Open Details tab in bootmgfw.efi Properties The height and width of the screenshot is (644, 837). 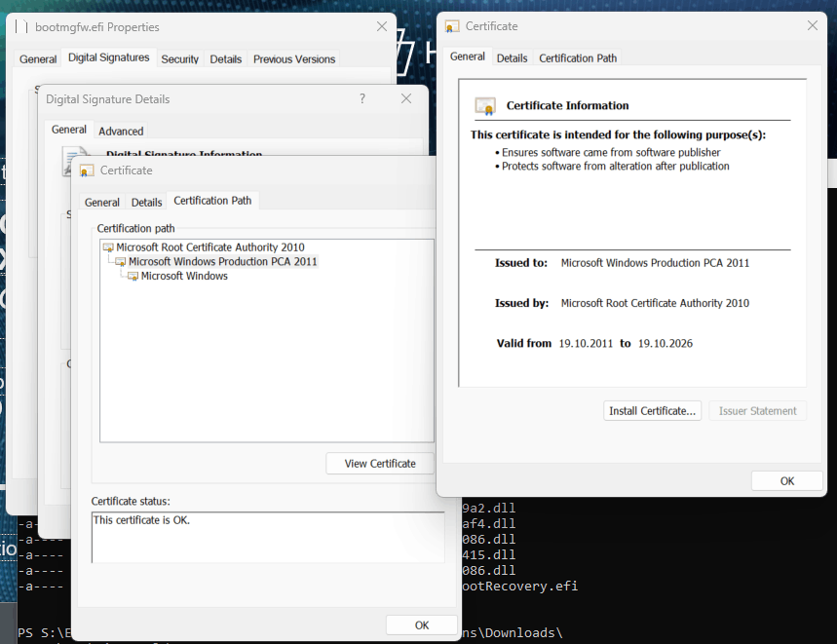pyautogui.click(x=226, y=59)
